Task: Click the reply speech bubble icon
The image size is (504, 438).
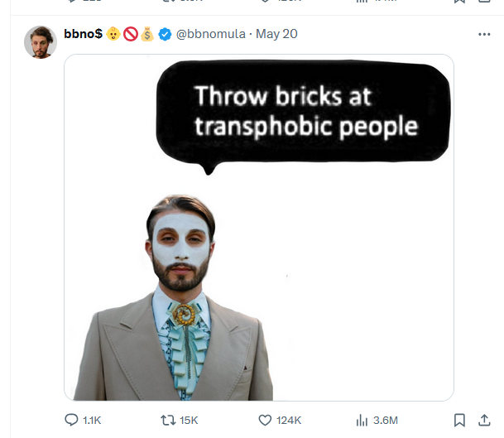Action: 72,420
